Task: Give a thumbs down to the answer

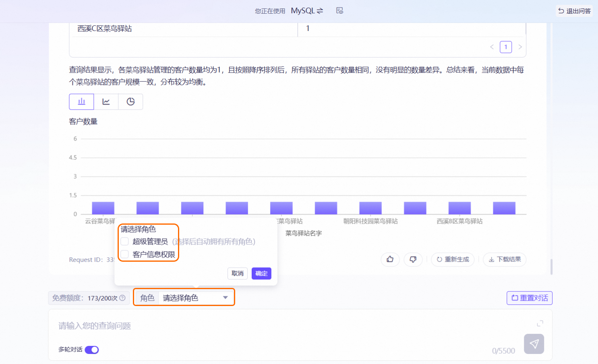Action: 413,259
